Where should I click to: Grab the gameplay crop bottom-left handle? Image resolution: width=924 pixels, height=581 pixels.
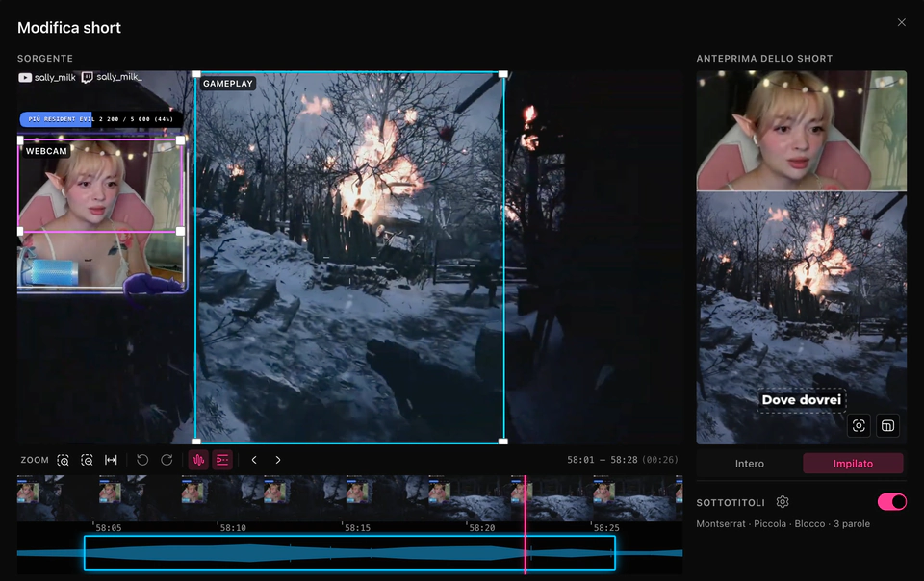pyautogui.click(x=196, y=441)
